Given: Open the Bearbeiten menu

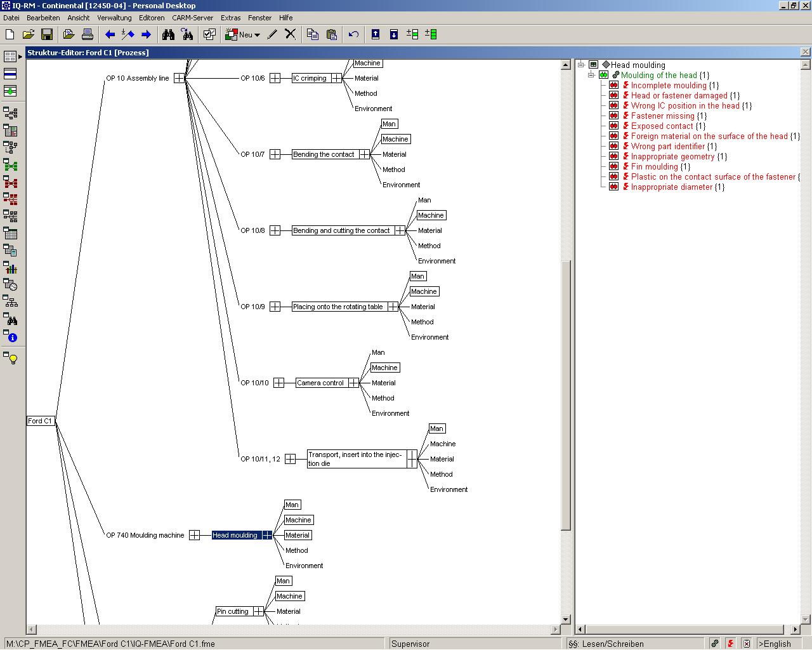Looking at the screenshot, I should coord(43,18).
